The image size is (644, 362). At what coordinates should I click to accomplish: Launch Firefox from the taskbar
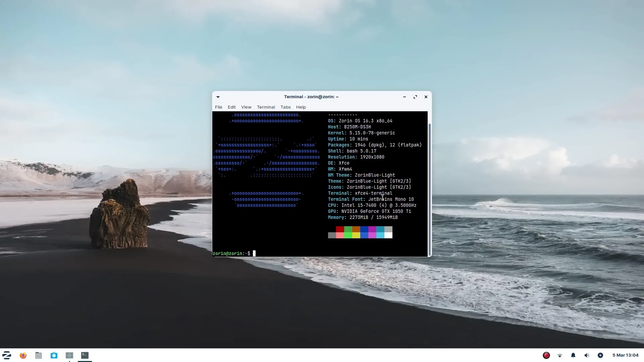click(23, 355)
